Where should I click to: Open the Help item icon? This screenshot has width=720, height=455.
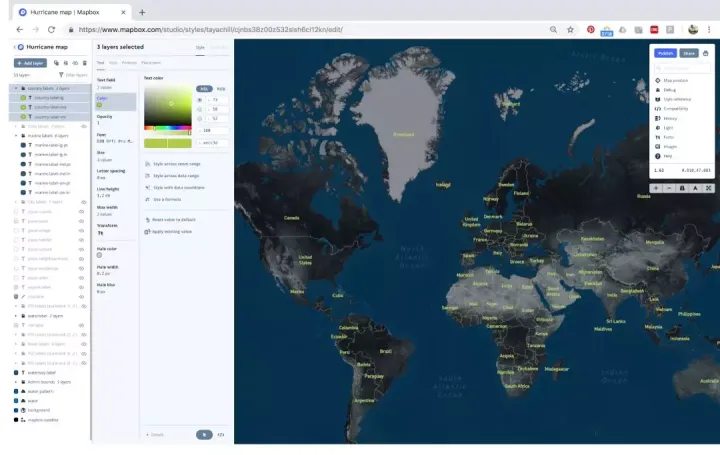pos(657,155)
